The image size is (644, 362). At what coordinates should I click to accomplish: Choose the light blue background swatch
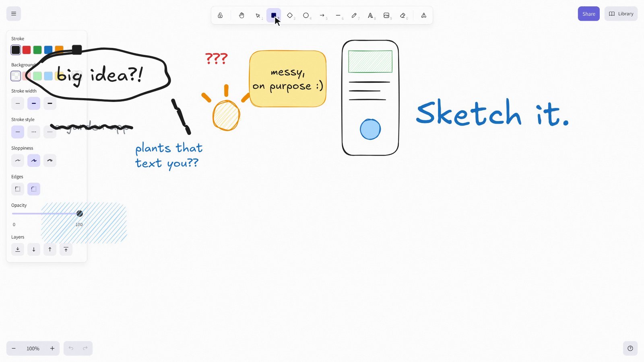pos(48,76)
